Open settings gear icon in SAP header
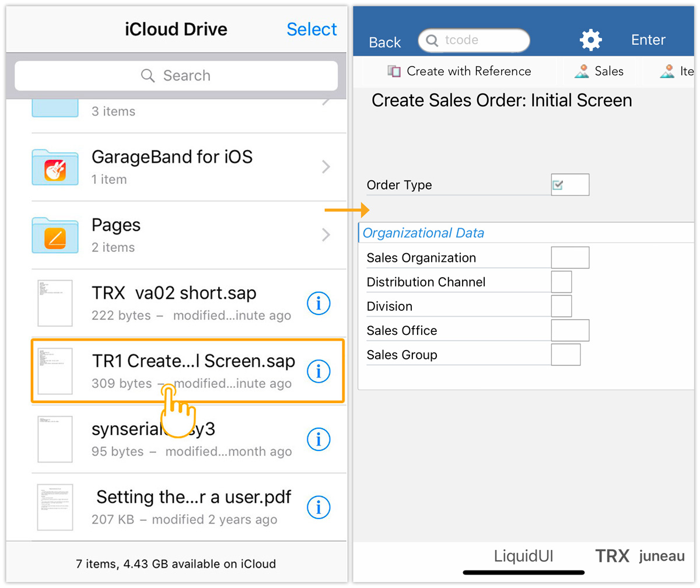This screenshot has height=588, width=700. tap(590, 40)
